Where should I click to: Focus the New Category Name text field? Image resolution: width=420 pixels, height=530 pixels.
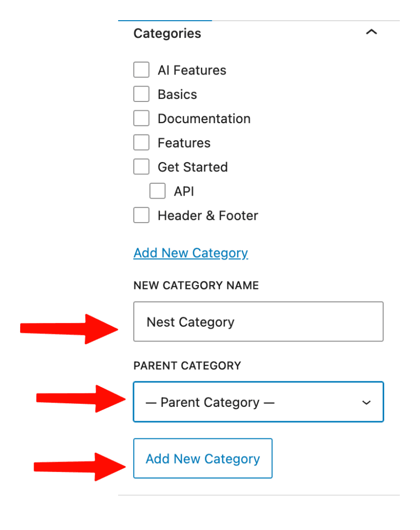pos(258,322)
